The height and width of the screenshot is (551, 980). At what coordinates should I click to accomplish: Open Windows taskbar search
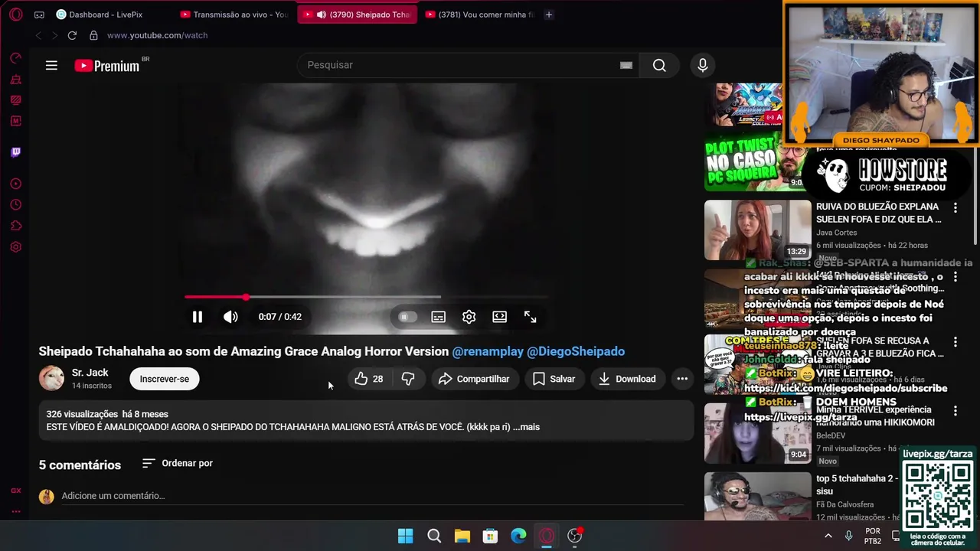click(x=434, y=536)
